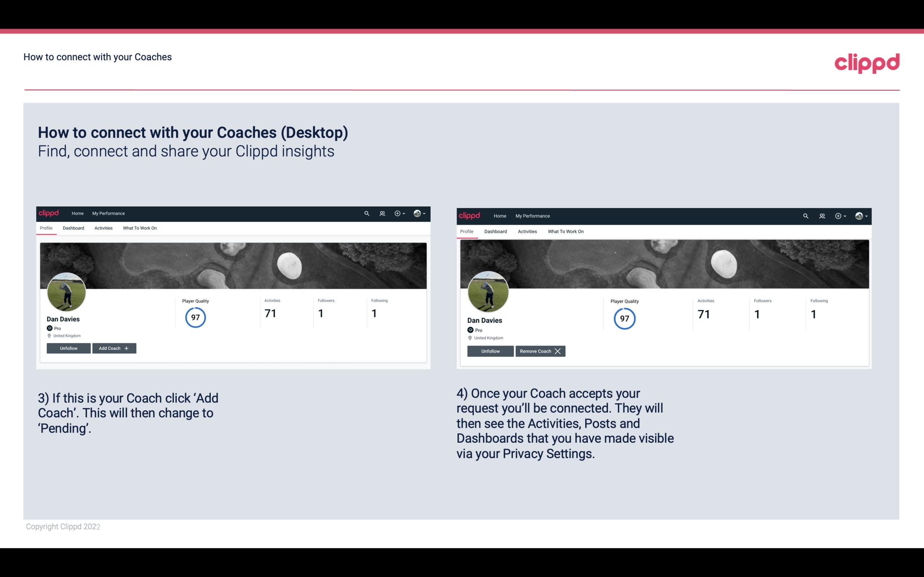Select the 'Dashboard' tab in left screenshot
The width and height of the screenshot is (924, 577).
(73, 228)
